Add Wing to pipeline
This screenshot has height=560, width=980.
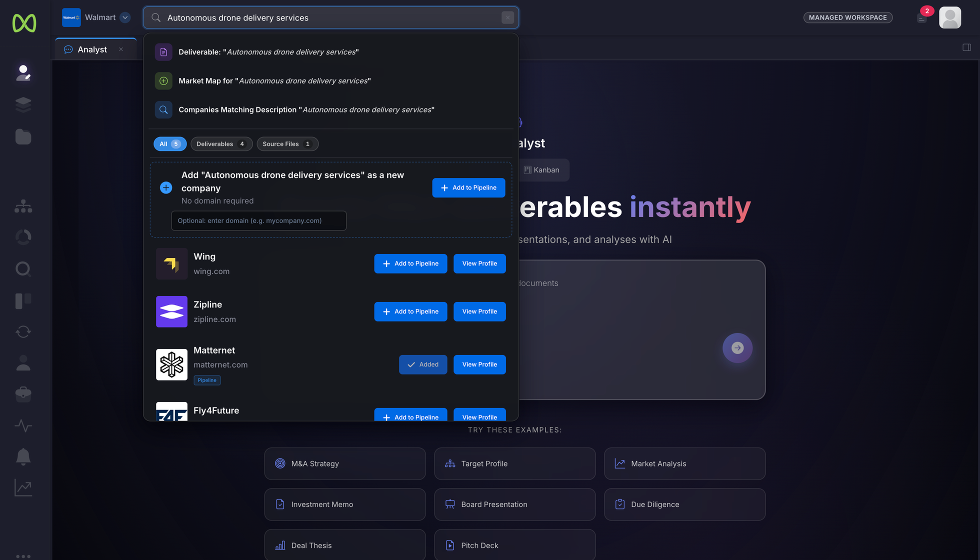pyautogui.click(x=410, y=264)
